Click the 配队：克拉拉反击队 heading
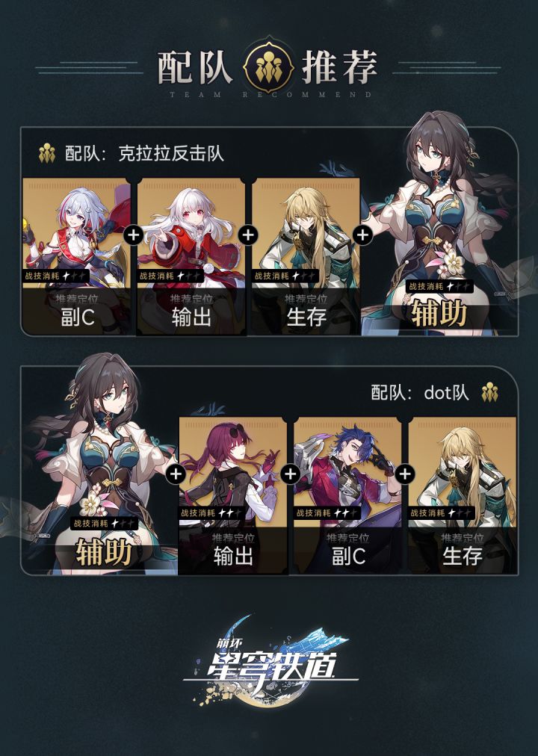538x756 pixels. (145, 154)
